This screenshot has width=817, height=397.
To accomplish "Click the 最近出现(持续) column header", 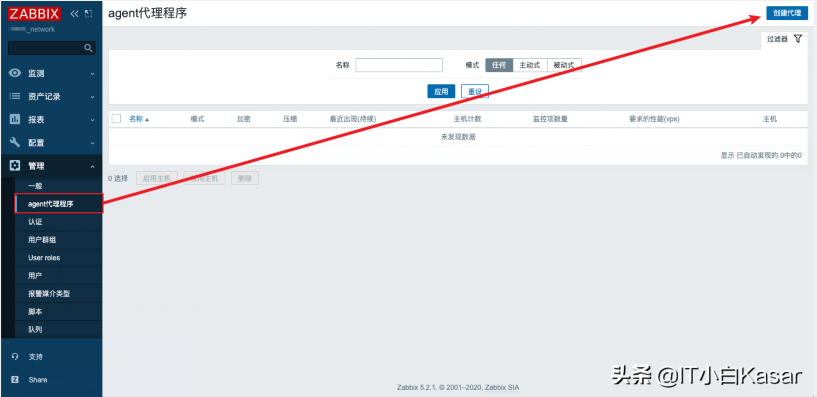I will click(x=353, y=119).
